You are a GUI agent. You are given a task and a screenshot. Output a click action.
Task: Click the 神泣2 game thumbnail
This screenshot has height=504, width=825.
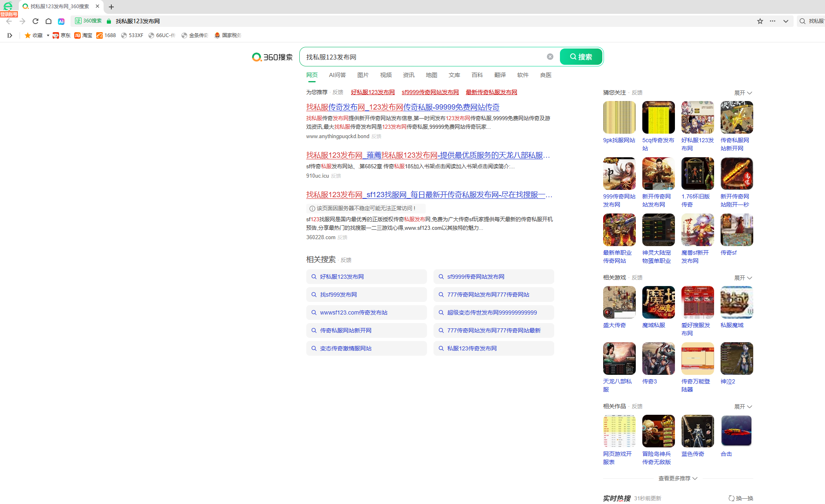coord(737,359)
